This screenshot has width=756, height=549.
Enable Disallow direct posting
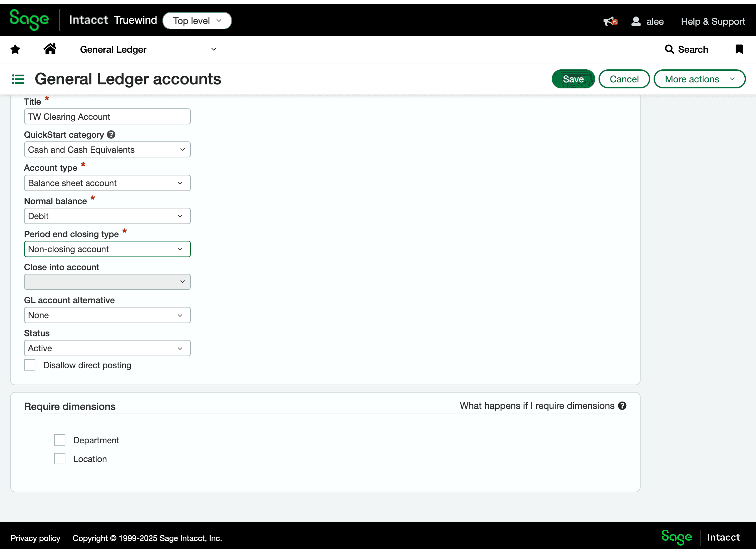tap(30, 365)
